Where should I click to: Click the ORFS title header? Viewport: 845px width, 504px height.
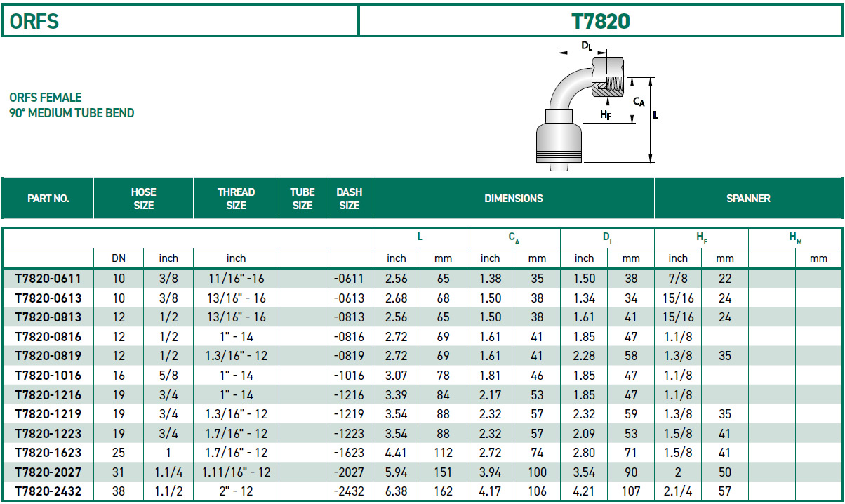click(34, 21)
